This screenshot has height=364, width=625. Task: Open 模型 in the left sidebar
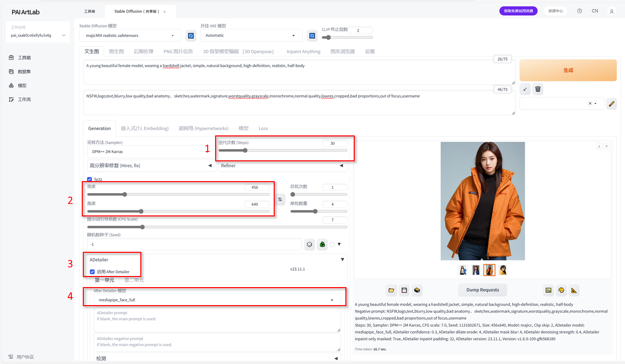(x=18, y=85)
